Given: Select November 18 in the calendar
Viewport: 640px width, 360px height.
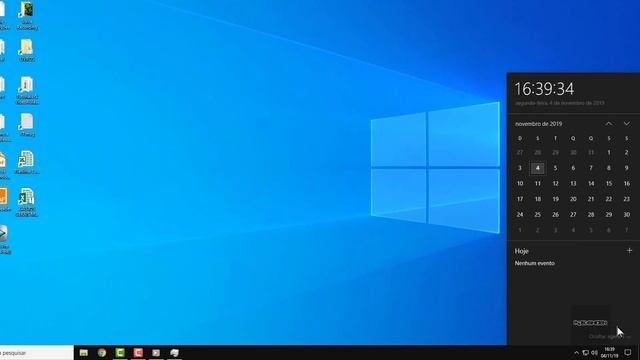Looking at the screenshot, I should (538, 199).
